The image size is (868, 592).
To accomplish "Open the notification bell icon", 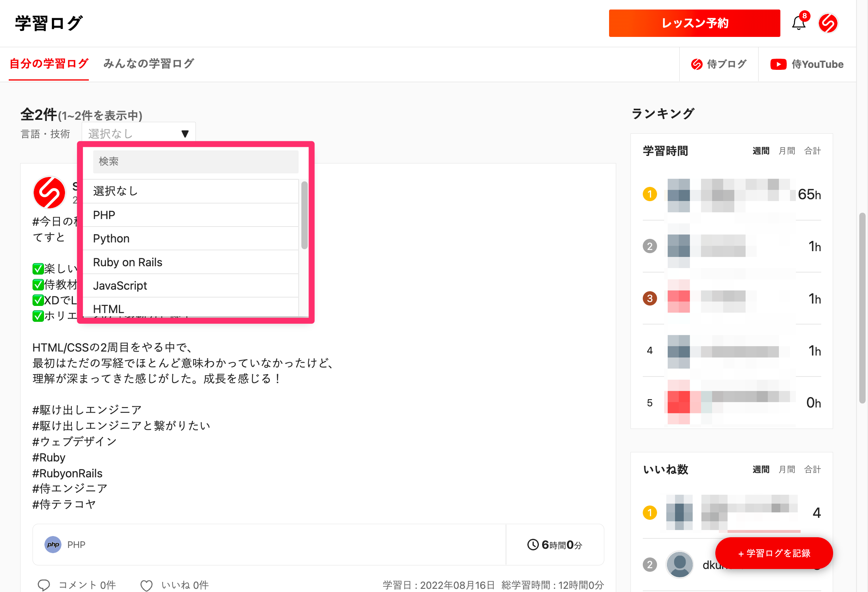I will pos(799,23).
